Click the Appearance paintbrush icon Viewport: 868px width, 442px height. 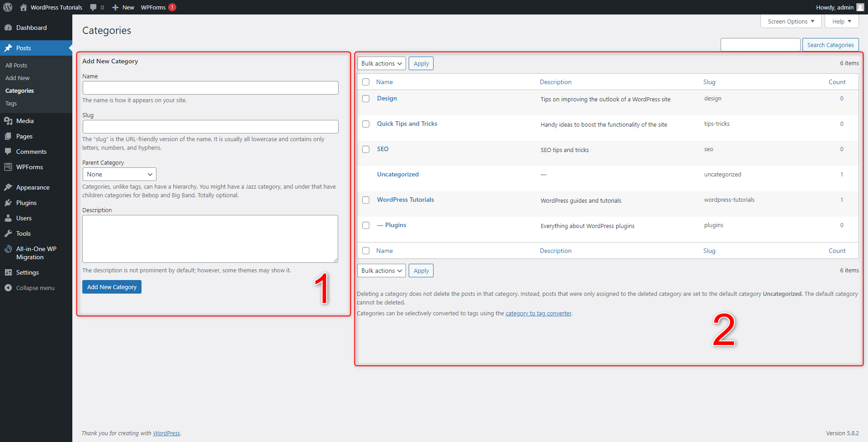[x=8, y=187]
